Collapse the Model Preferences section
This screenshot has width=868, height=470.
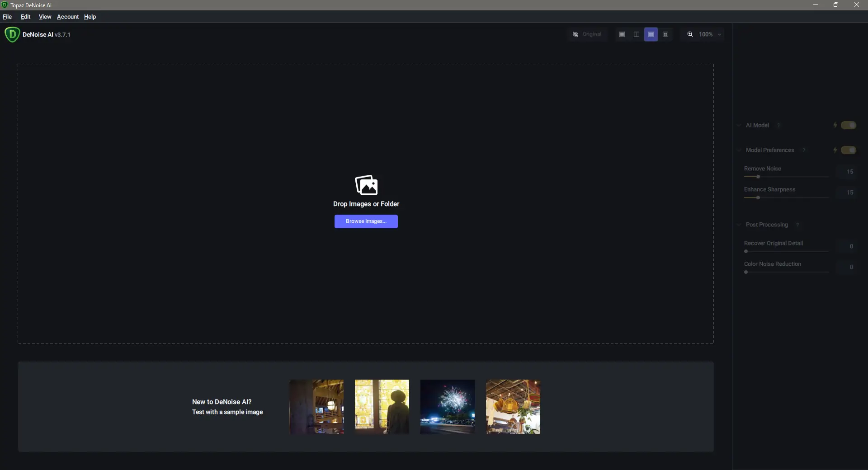click(739, 150)
